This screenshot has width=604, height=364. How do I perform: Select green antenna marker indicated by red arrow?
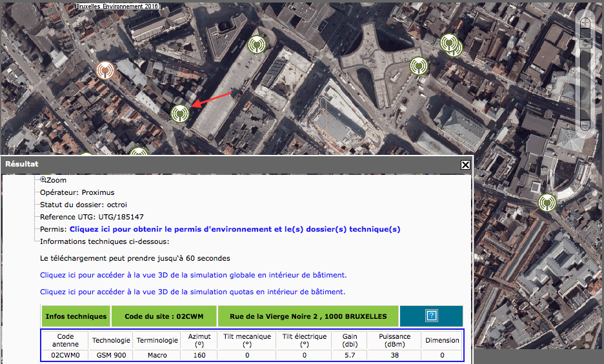tap(180, 114)
